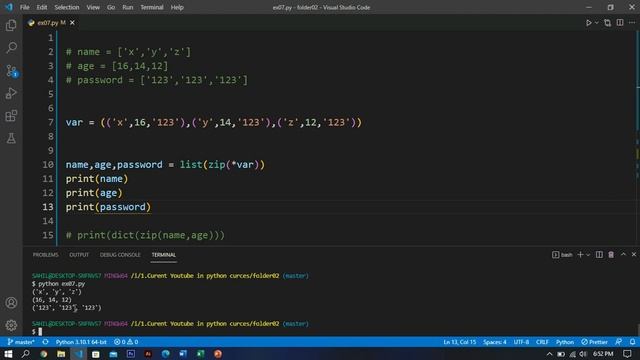Select Python 3.10.1 64-bit interpreter
The height and width of the screenshot is (360, 640).
[x=81, y=342]
